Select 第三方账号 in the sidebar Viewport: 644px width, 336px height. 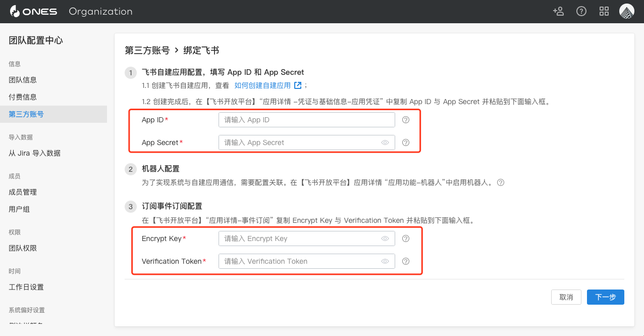53,114
